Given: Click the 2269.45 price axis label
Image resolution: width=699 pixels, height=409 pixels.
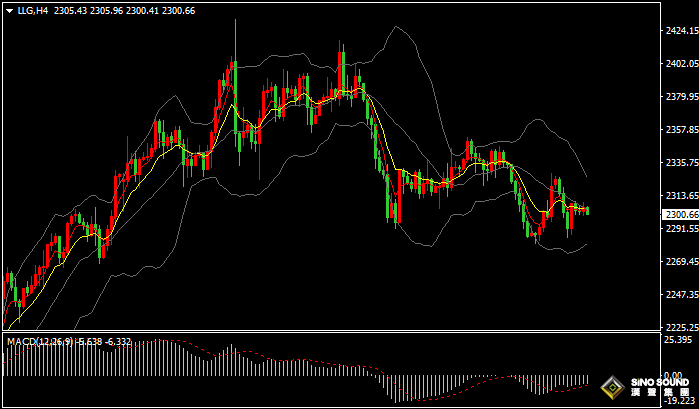Looking at the screenshot, I should (x=680, y=262).
